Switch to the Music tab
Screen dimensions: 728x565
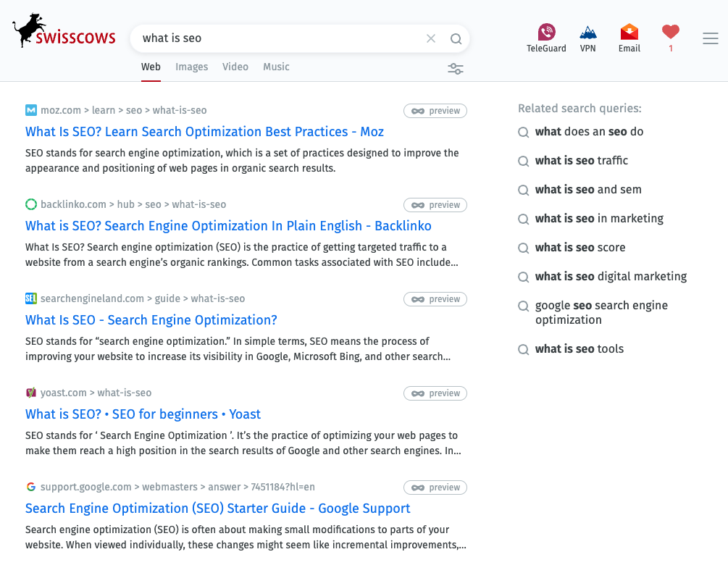pos(276,67)
